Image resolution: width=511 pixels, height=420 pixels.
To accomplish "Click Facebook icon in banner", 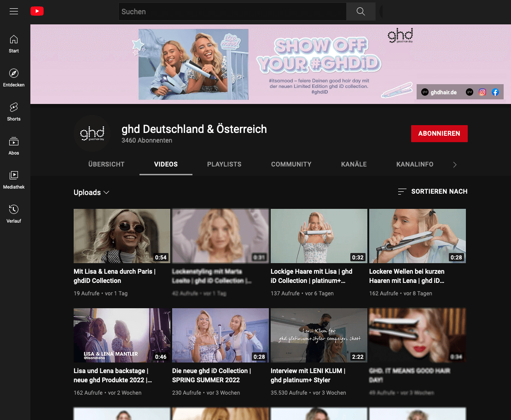I will (495, 92).
